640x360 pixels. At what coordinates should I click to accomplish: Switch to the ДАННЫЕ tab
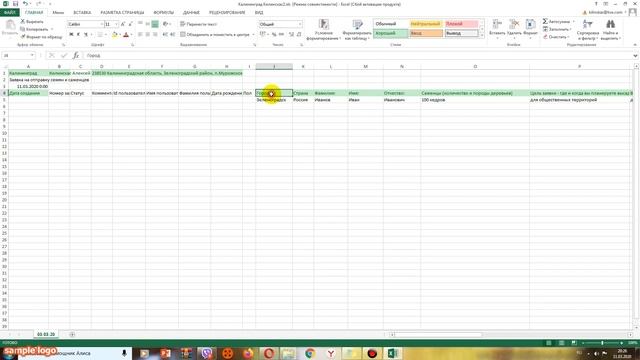point(191,13)
